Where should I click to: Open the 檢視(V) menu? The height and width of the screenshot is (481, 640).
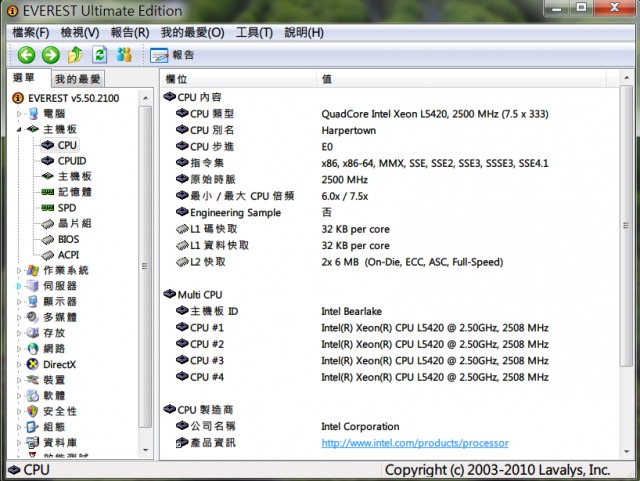(80, 32)
